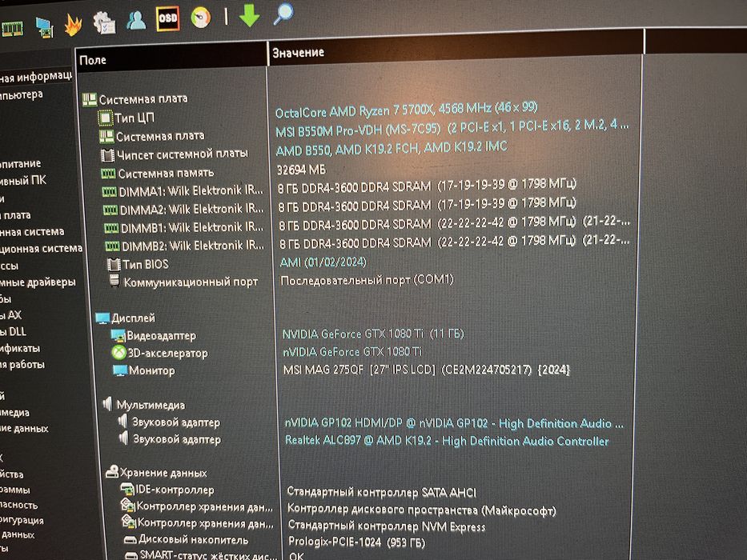Screen dimensions: 747x560
Task: Click the gauge benchmark toolbar icon
Action: pos(201,18)
